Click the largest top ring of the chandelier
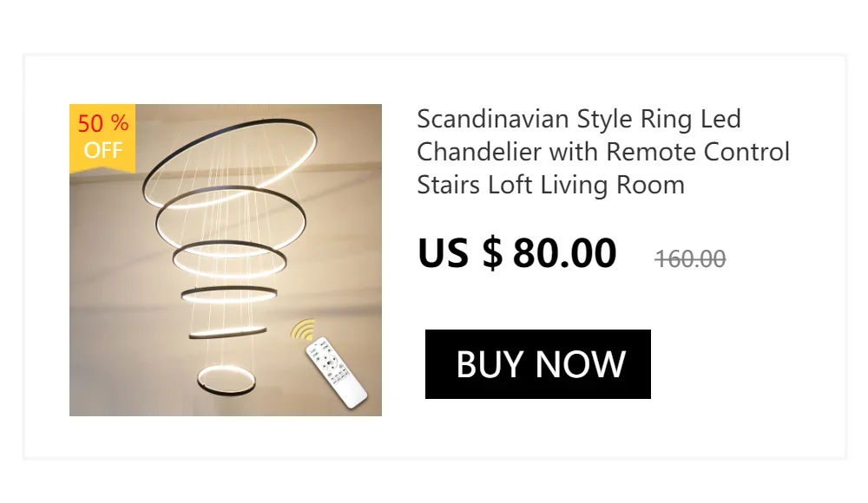The image size is (868, 503). click(230, 164)
